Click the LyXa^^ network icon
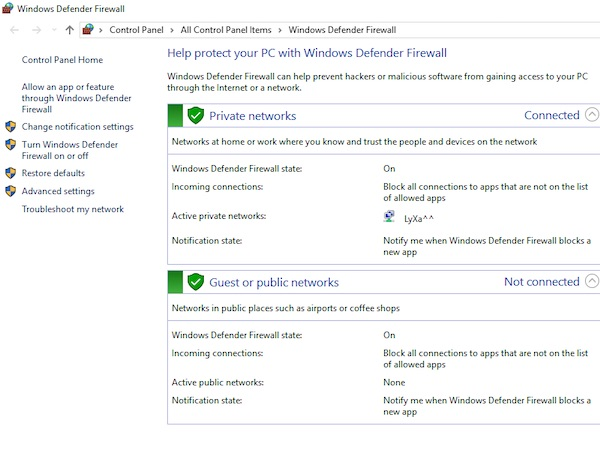This screenshot has height=450, width=600. point(389,217)
